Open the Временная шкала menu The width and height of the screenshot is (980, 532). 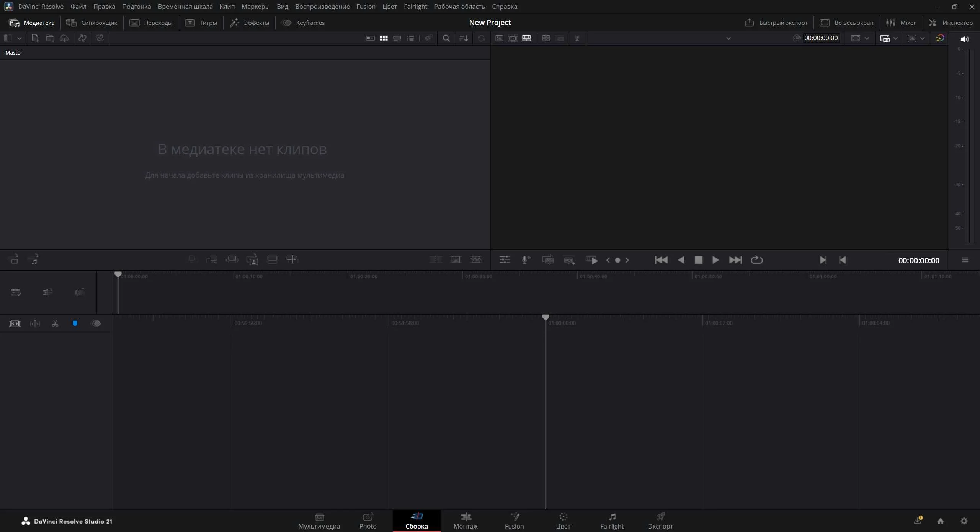click(185, 7)
